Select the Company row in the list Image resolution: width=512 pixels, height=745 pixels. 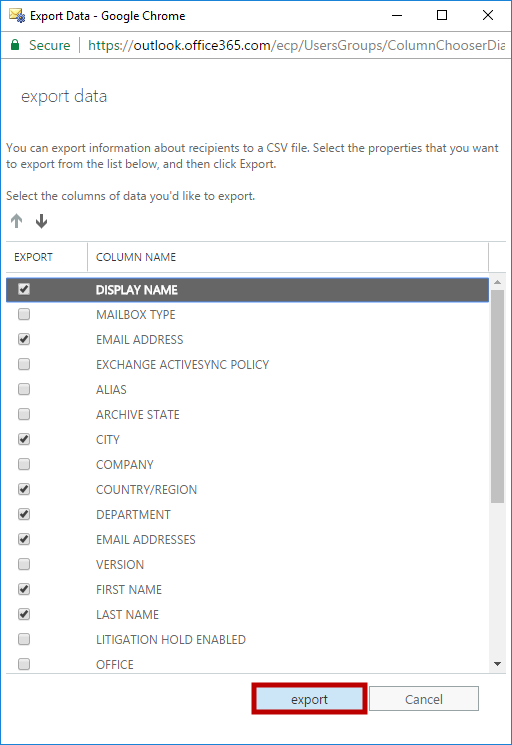click(x=247, y=464)
